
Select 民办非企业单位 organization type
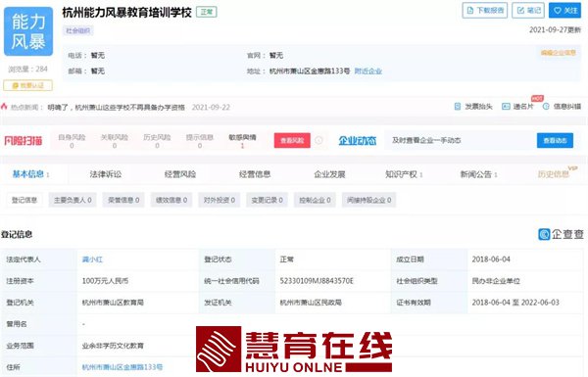coord(496,281)
